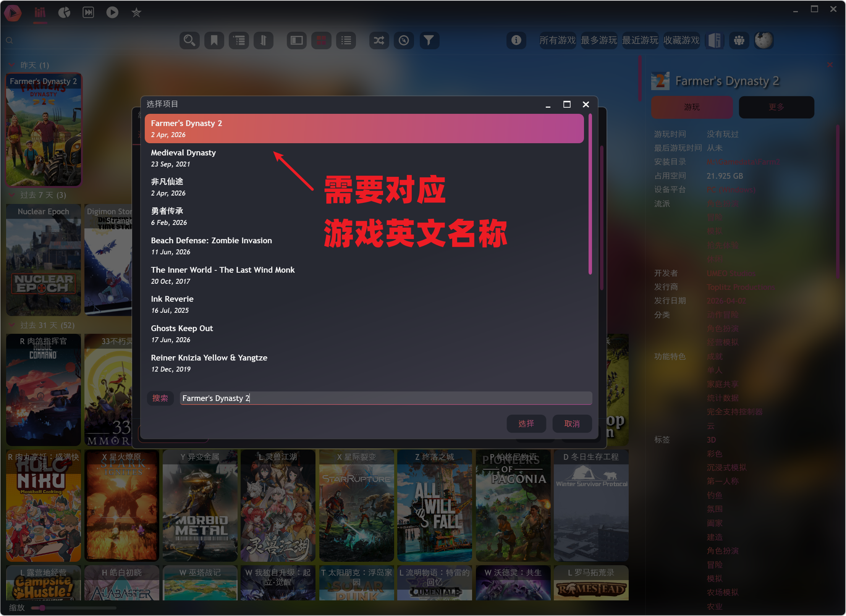Screen dimensions: 846x616
Task: Open the Farmer's Dynasty 2 cover thumbnail
Action: 44,129
